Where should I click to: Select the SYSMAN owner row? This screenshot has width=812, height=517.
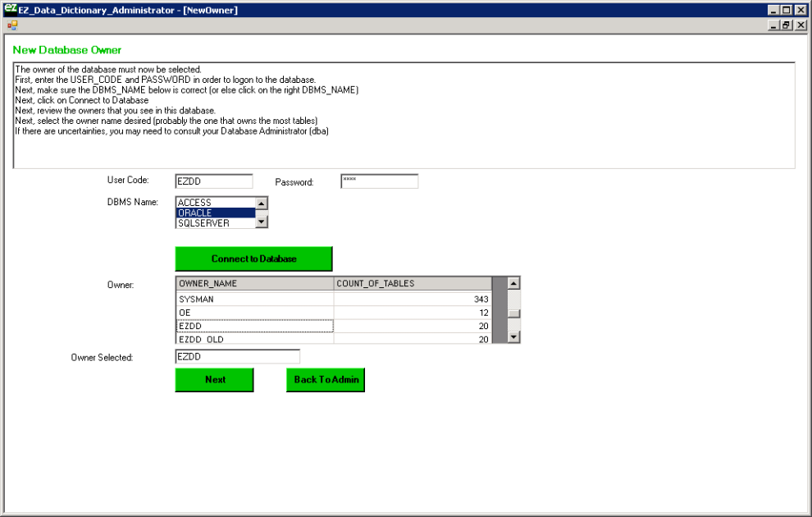(x=254, y=300)
